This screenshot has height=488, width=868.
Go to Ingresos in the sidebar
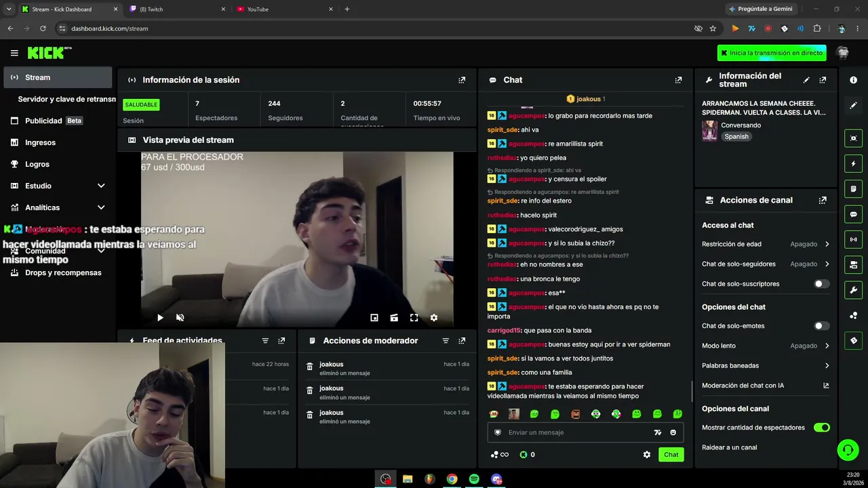(x=58, y=142)
